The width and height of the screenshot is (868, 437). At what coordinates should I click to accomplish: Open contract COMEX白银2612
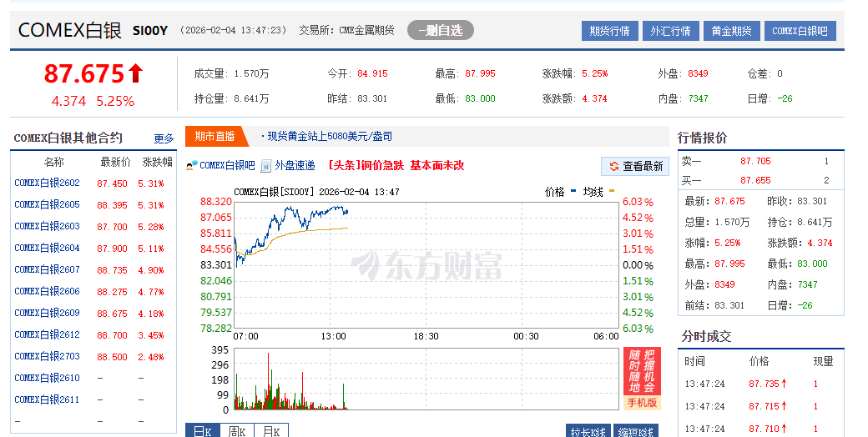point(47,334)
